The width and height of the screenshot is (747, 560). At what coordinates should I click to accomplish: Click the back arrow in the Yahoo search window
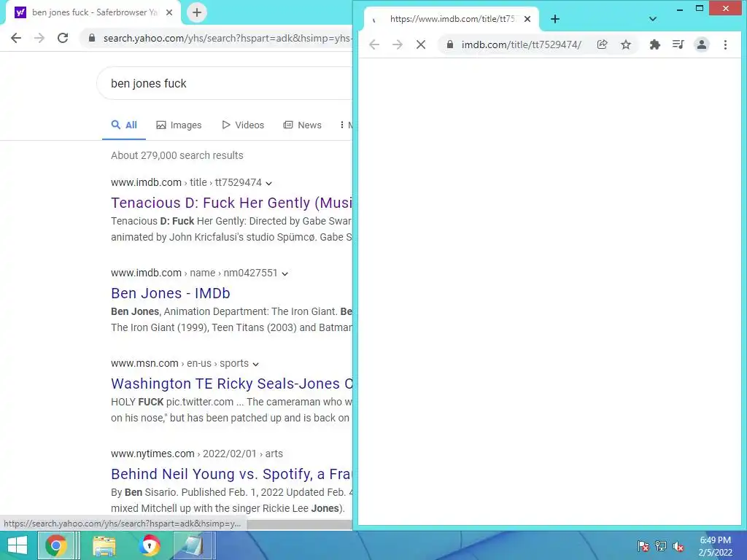coord(16,38)
